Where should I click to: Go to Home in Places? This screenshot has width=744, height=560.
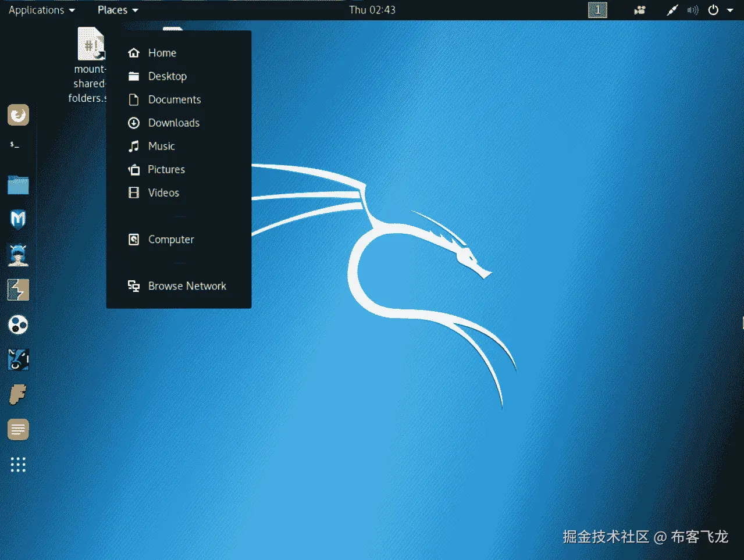[x=179, y=53]
